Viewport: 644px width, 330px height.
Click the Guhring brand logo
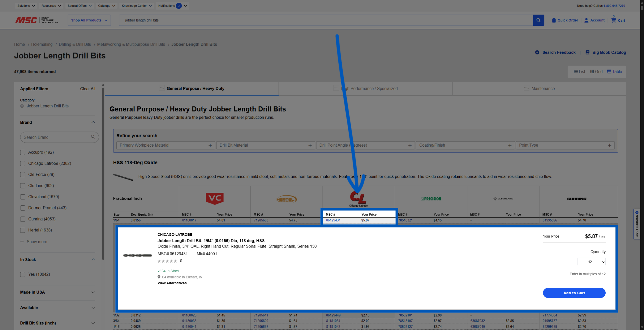click(x=577, y=199)
